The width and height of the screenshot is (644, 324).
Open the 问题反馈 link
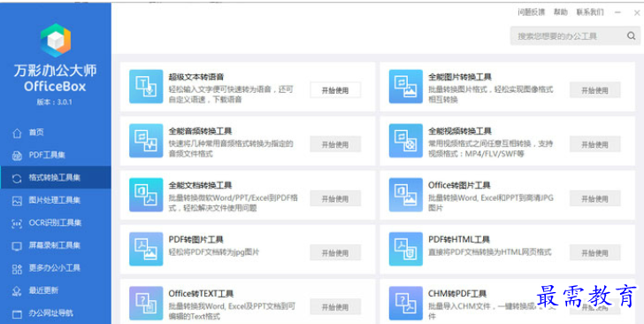point(532,12)
